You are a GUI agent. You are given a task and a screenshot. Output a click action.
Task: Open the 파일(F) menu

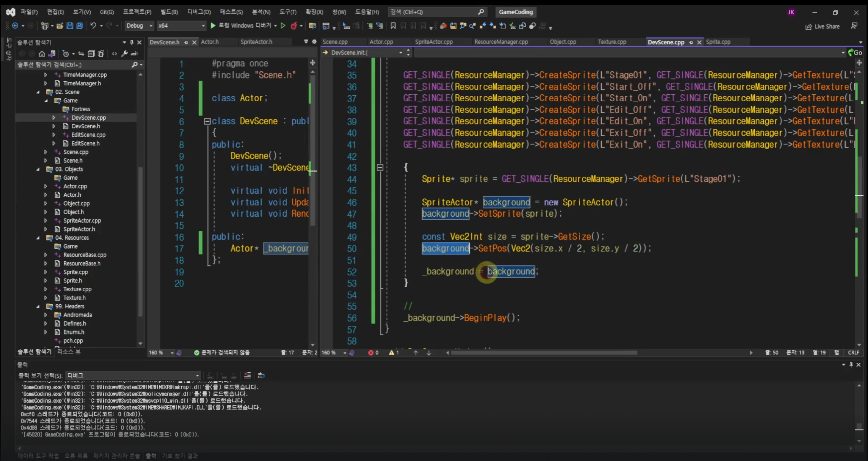pos(29,12)
